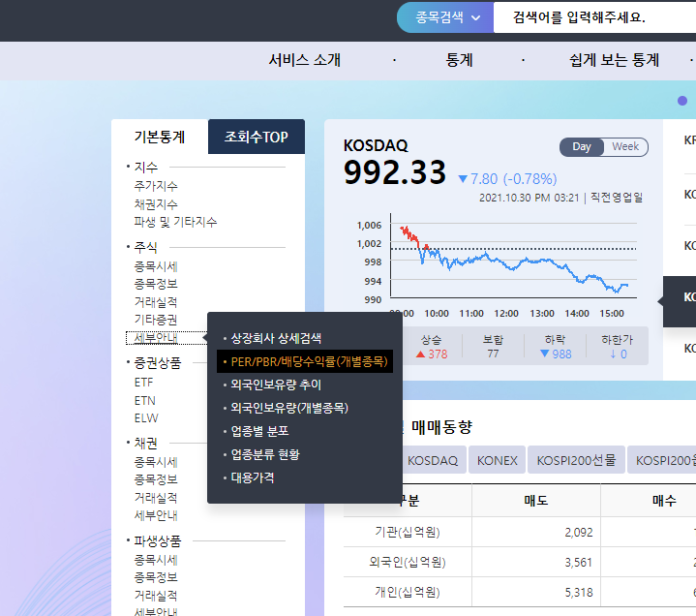The width and height of the screenshot is (696, 616).
Task: Open the 서비스 소개 menu
Action: (x=305, y=60)
